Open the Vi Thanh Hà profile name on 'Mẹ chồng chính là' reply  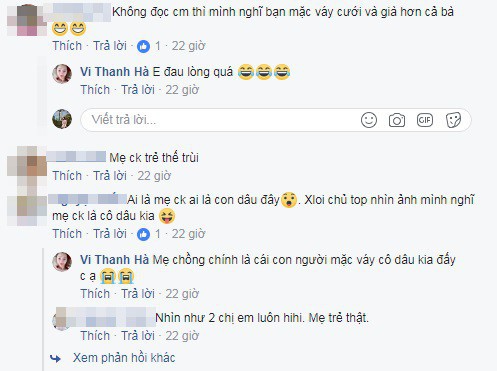(x=114, y=260)
